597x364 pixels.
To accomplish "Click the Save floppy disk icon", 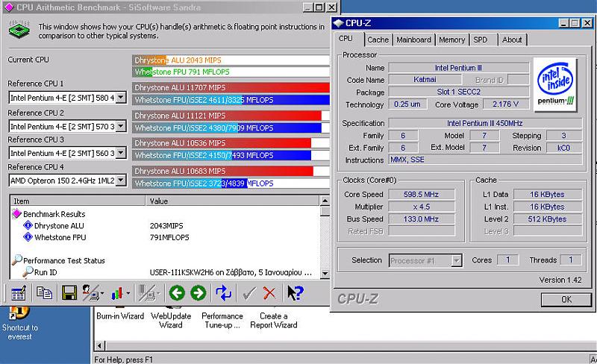I will tap(69, 293).
